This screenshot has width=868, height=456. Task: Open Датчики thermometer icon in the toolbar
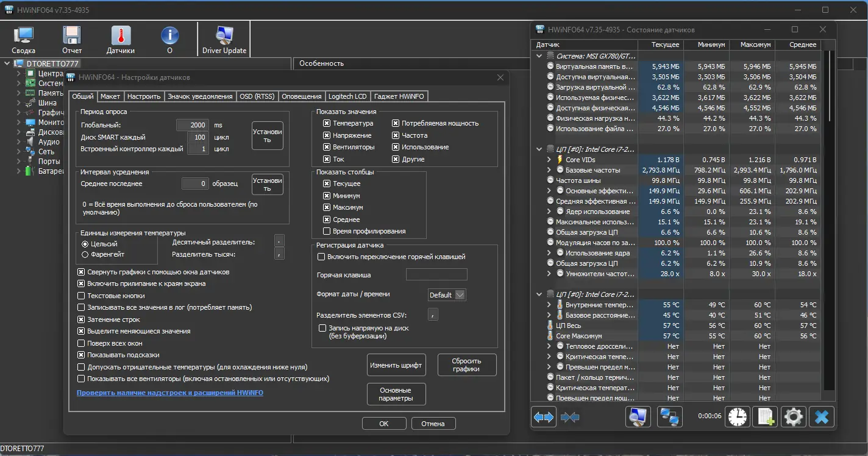[x=121, y=36]
